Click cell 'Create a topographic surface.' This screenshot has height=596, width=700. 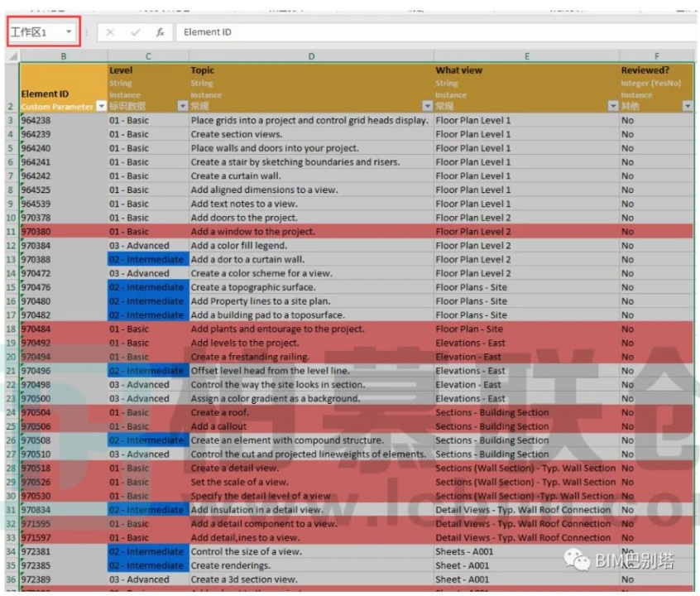[311, 287]
